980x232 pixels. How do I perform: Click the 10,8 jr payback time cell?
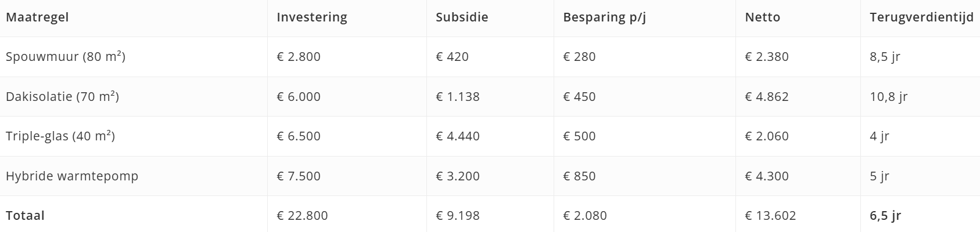tap(888, 97)
